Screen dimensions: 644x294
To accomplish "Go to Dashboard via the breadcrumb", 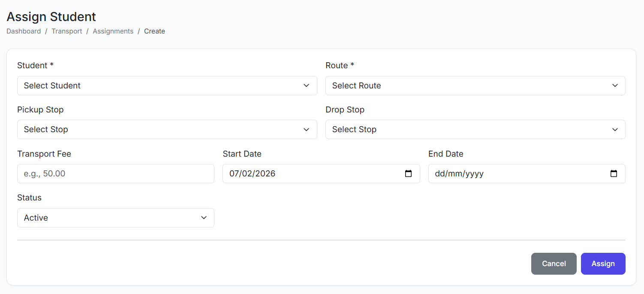I will coord(24,31).
